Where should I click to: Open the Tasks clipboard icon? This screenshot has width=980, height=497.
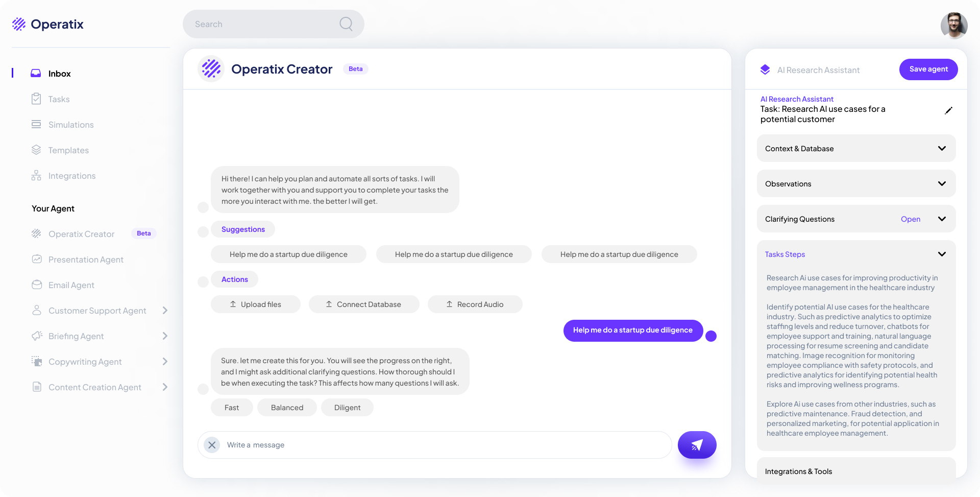36,99
